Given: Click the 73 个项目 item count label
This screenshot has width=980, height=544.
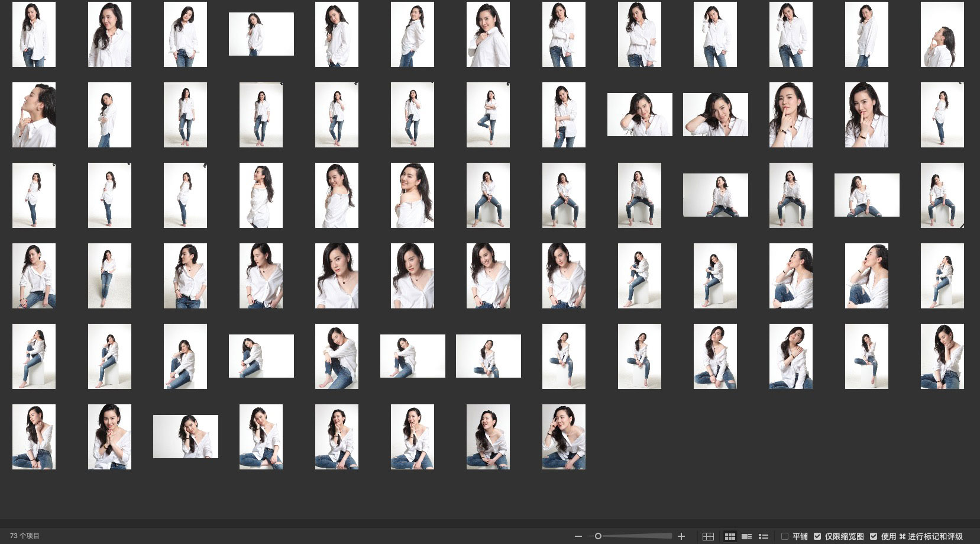Looking at the screenshot, I should (x=25, y=536).
